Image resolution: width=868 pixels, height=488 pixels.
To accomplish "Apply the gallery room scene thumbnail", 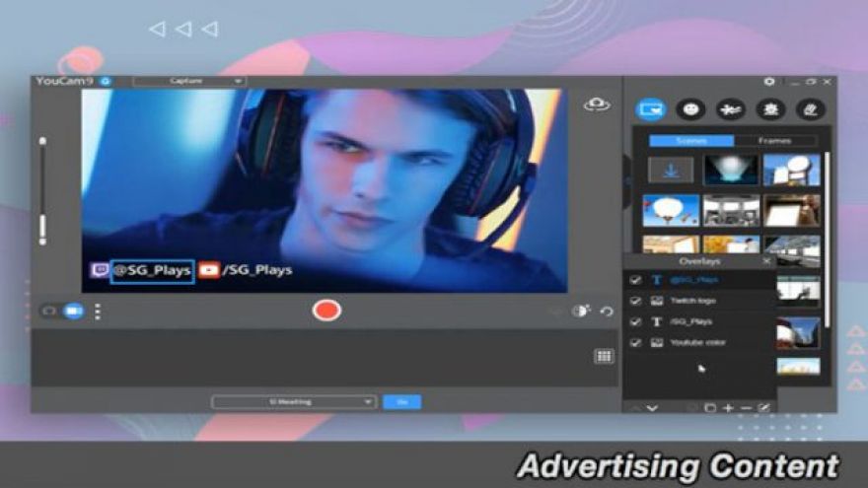I will tap(731, 210).
